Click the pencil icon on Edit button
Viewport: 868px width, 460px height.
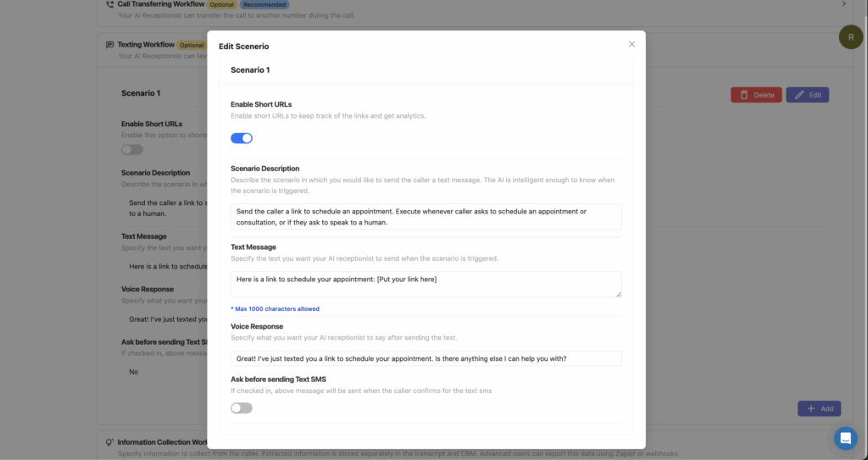799,95
